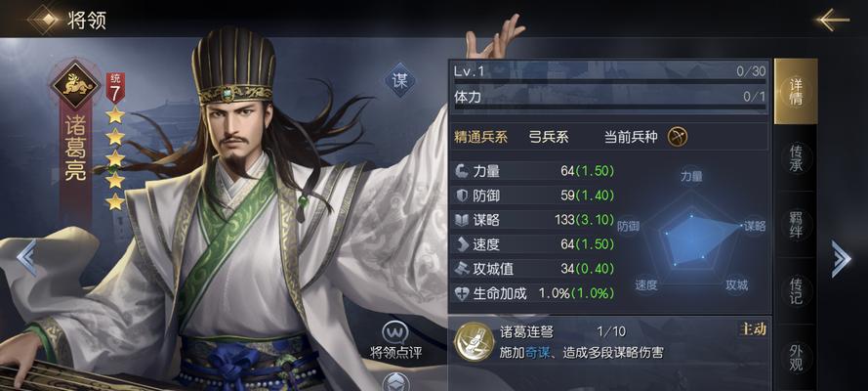This screenshot has width=868, height=391.
Task: Open the 将领点评 comment bubble icon
Action: coord(395,333)
